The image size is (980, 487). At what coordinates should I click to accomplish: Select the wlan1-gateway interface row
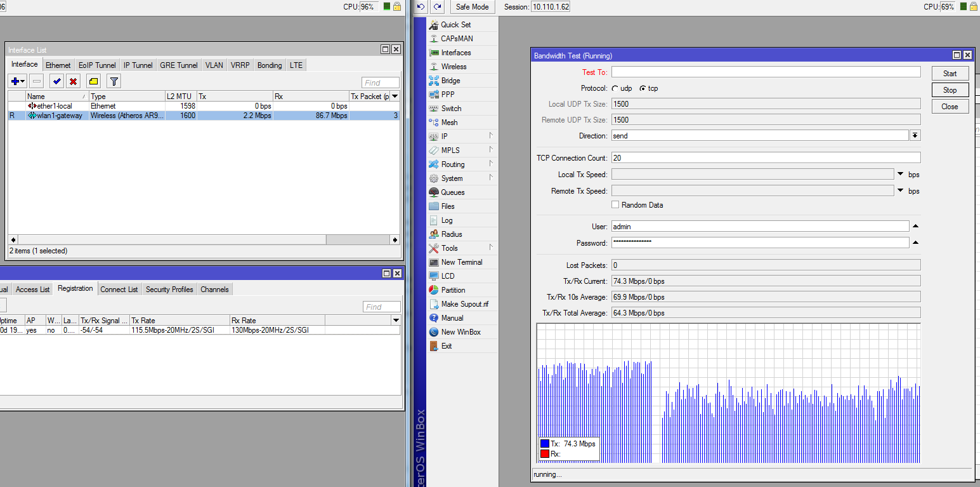[203, 116]
